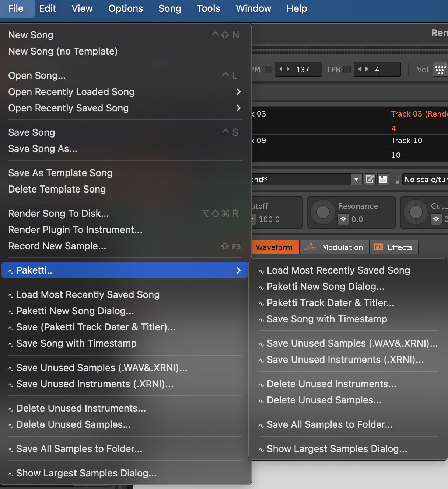Select Paketti Track Dater & Titler in submenu
The width and height of the screenshot is (448, 489).
click(x=330, y=303)
